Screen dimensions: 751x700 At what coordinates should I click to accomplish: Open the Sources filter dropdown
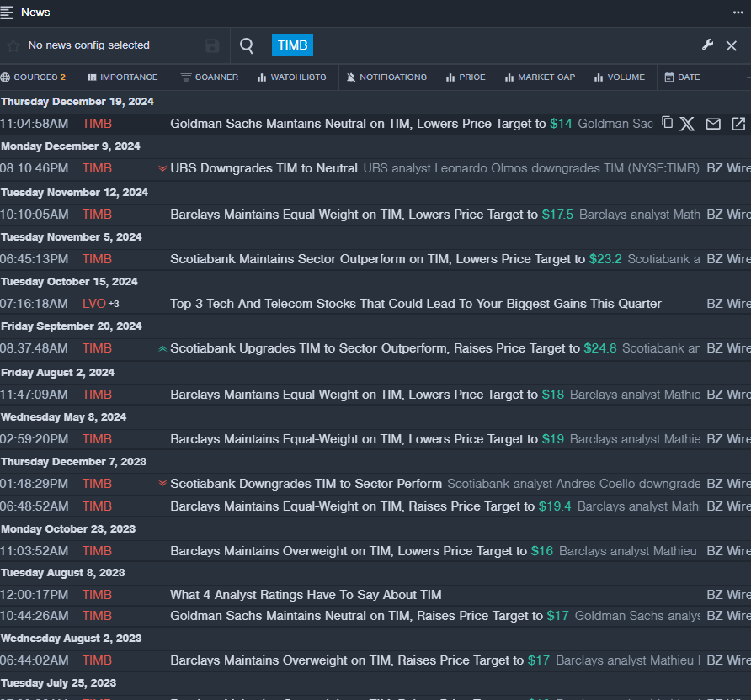click(33, 77)
